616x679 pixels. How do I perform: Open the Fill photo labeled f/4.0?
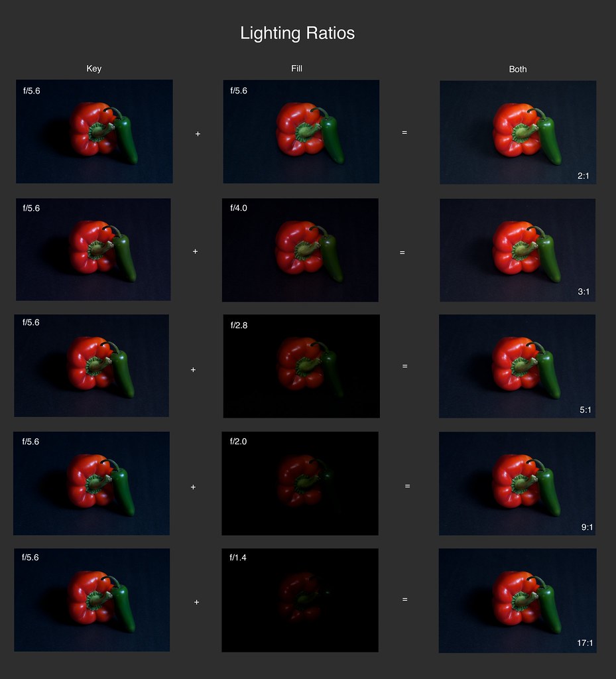tap(300, 250)
